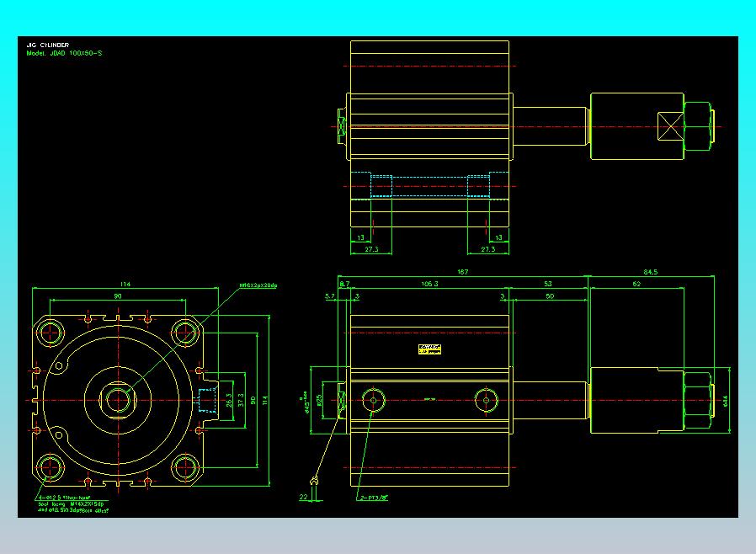Click the 'M16X2pX20dp' thread callout
The image size is (756, 554).
coord(258,285)
